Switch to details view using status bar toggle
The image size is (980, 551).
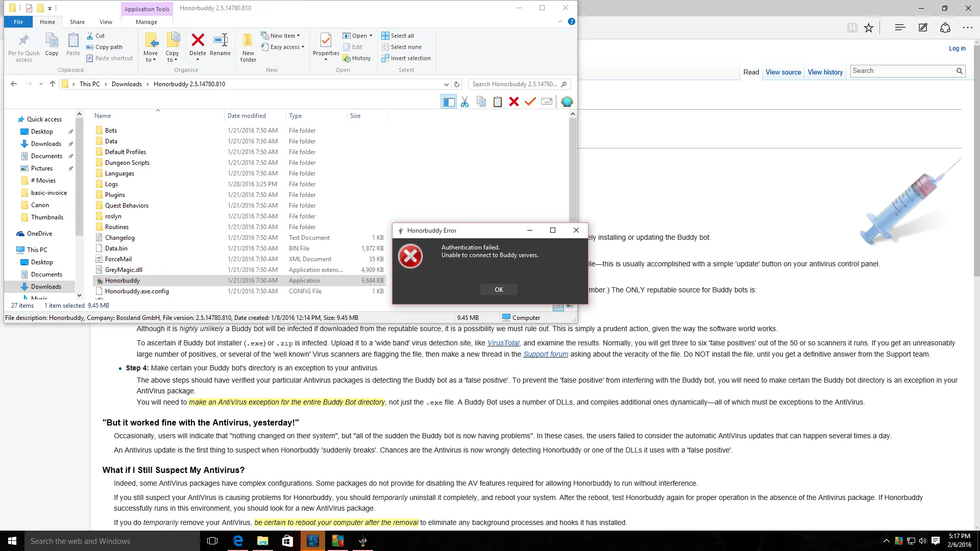(x=558, y=307)
